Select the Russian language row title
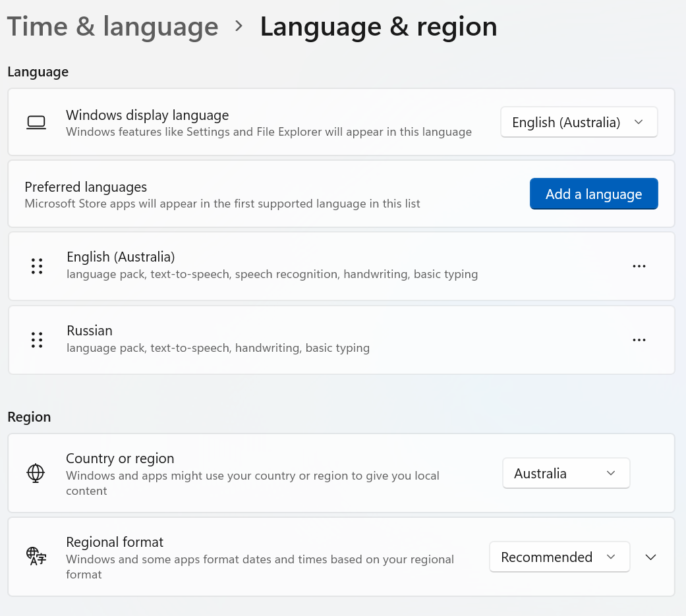This screenshot has height=616, width=686. (x=89, y=330)
